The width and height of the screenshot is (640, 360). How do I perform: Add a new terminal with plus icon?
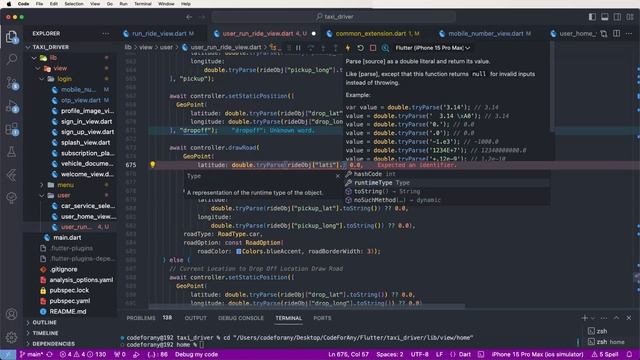tap(584, 318)
